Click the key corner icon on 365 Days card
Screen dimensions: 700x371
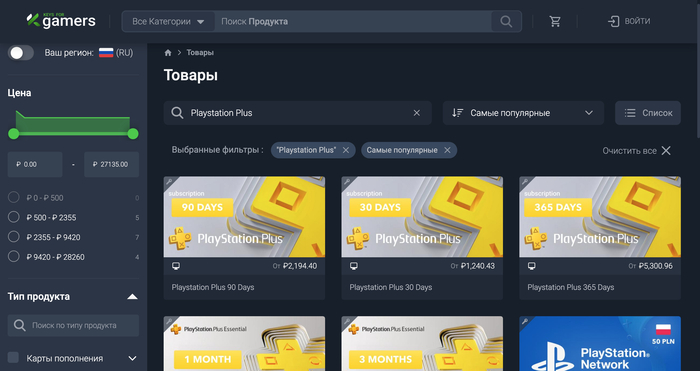pos(524,181)
